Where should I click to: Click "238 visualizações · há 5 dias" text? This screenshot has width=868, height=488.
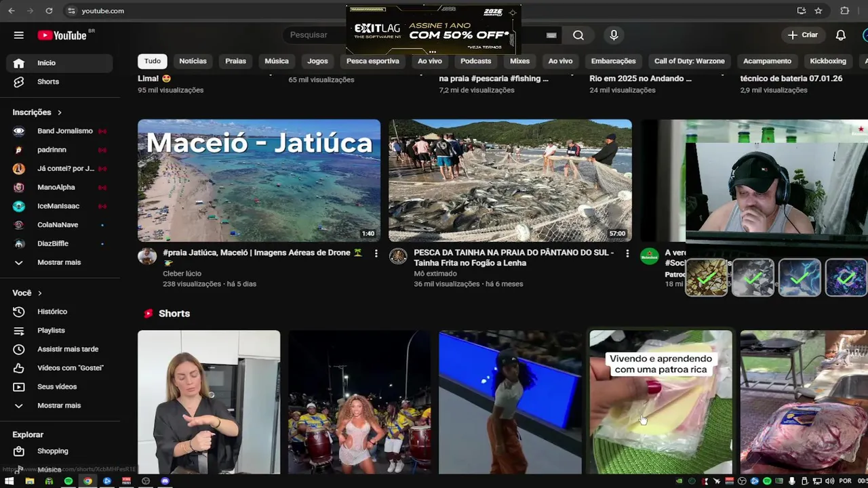[210, 284]
